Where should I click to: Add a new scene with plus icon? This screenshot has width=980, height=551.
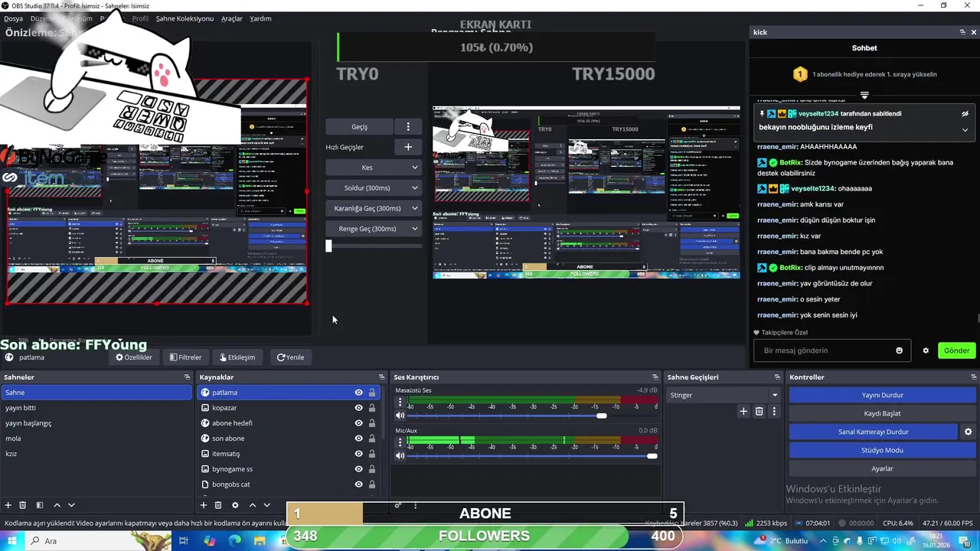(x=8, y=505)
